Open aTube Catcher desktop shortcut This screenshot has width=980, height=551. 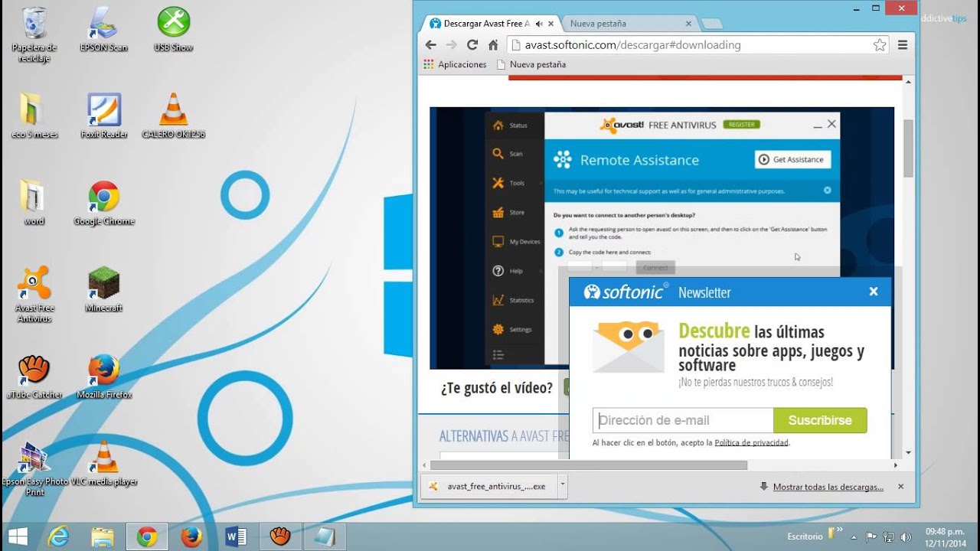[x=34, y=377]
